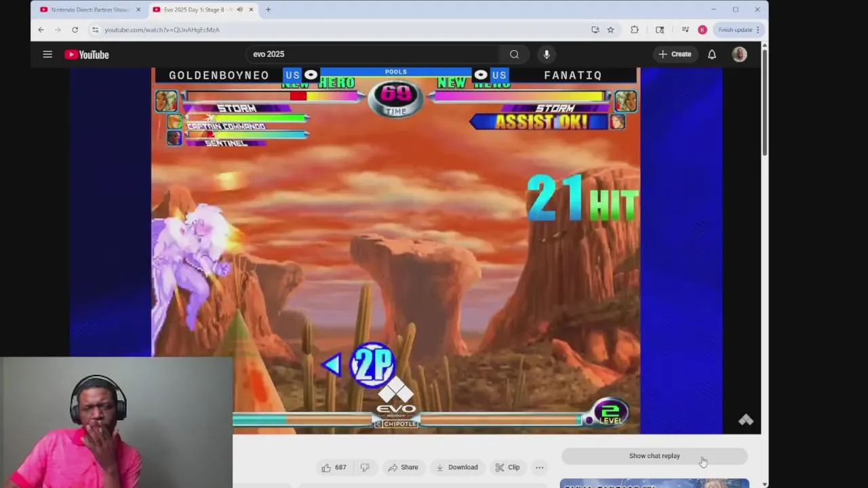This screenshot has width=868, height=488.
Task: Open the notifications bell
Action: click(x=712, y=54)
